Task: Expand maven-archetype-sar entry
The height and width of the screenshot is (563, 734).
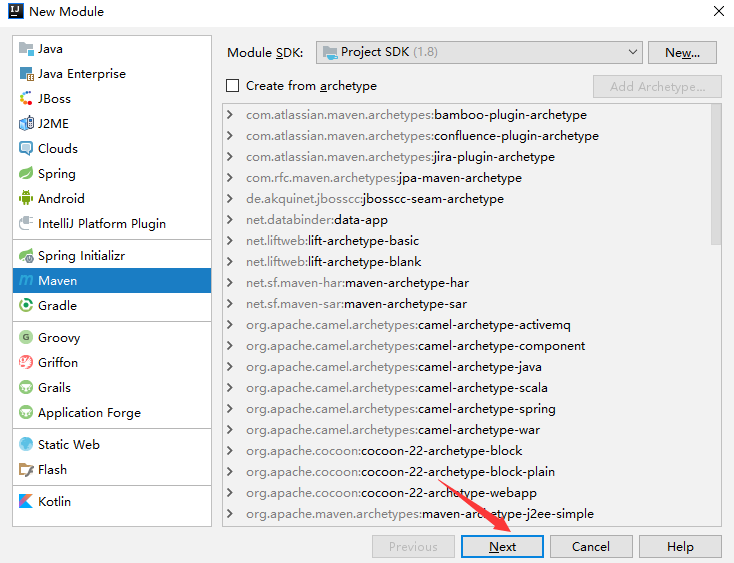Action: (230, 304)
